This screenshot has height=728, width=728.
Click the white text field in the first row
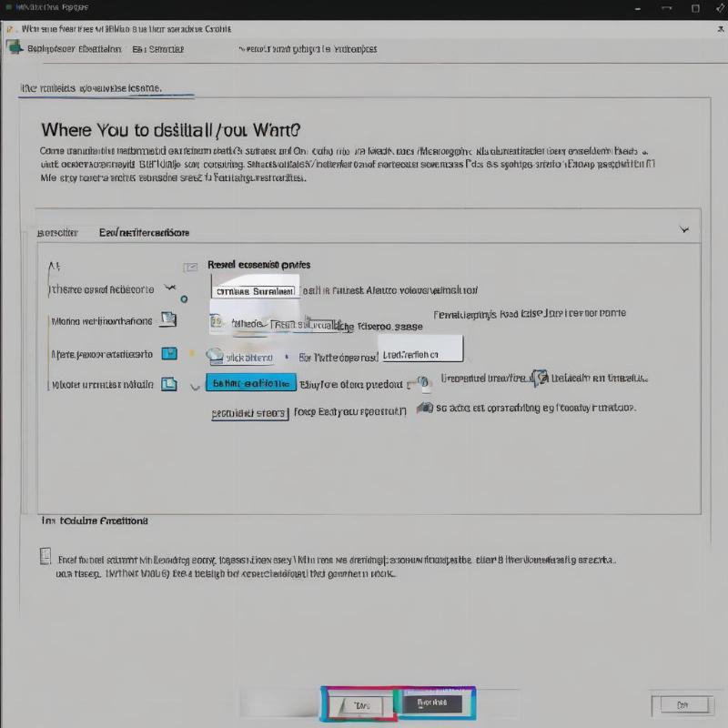click(x=255, y=291)
